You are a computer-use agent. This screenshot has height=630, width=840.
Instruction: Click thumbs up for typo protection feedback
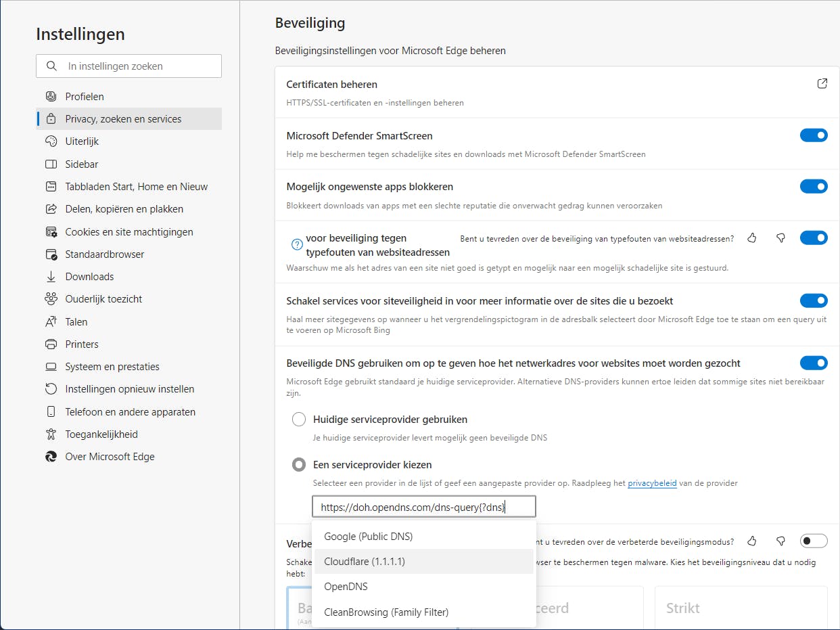coord(752,238)
